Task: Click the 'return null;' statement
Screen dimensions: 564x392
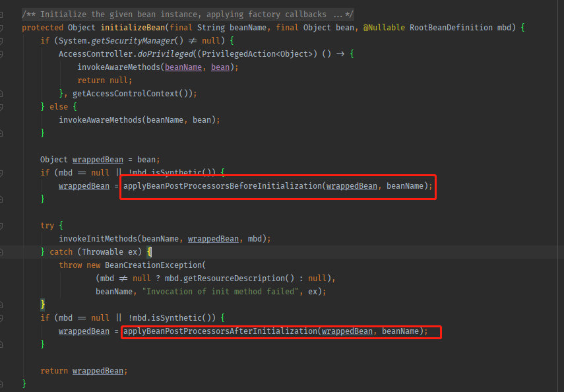Action: (x=105, y=81)
